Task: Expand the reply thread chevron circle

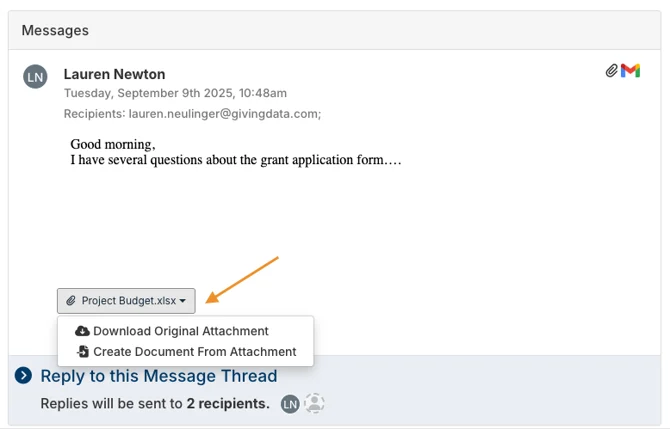Action: point(23,376)
